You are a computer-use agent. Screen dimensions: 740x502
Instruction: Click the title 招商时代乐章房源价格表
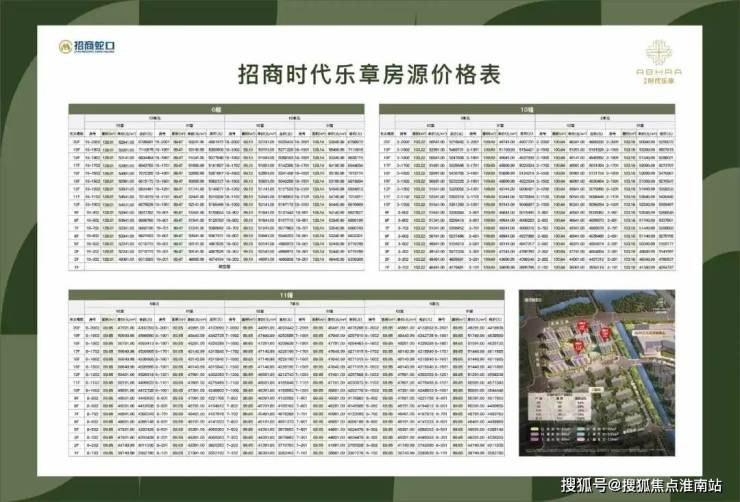coord(369,74)
